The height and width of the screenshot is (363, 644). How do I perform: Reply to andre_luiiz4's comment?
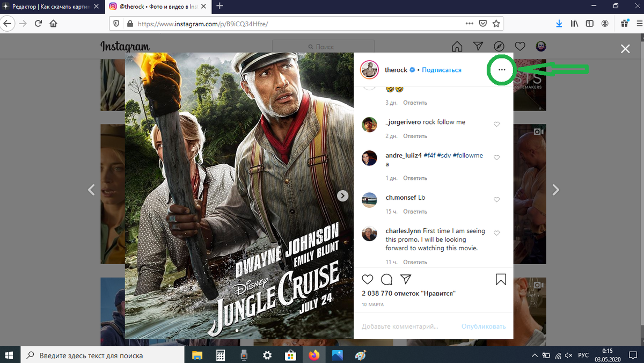415,178
